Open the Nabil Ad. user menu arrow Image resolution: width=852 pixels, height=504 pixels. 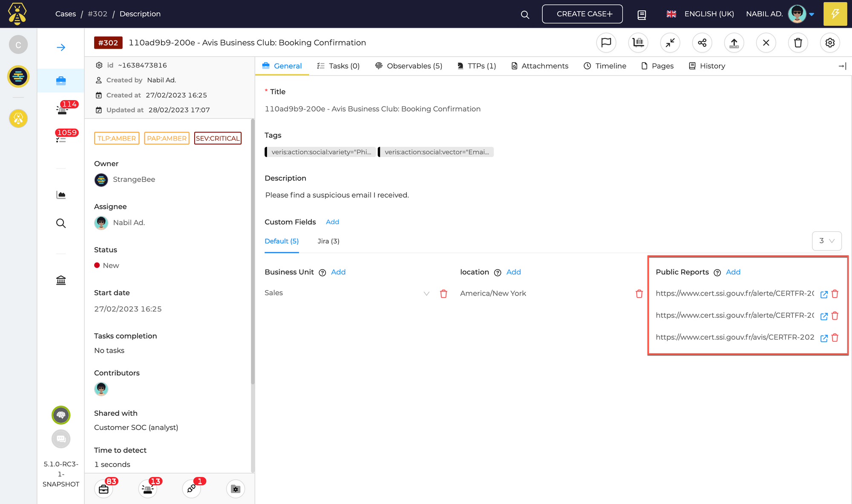812,14
